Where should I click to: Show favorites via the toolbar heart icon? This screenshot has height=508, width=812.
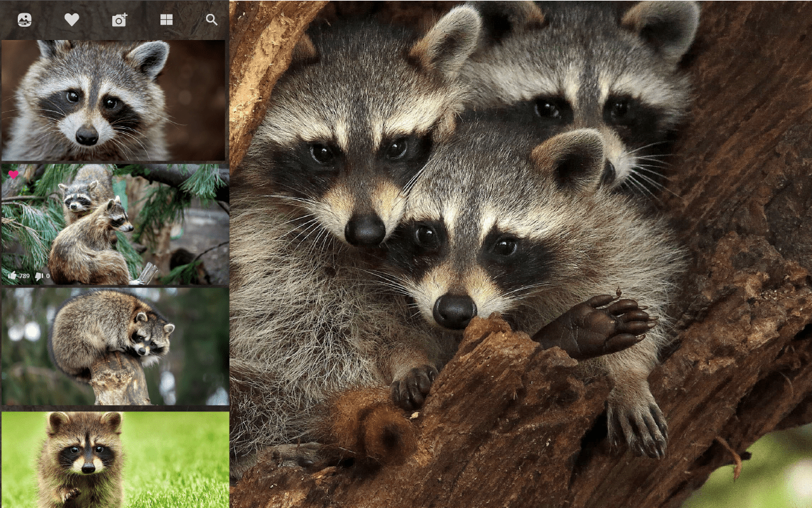[x=72, y=20]
